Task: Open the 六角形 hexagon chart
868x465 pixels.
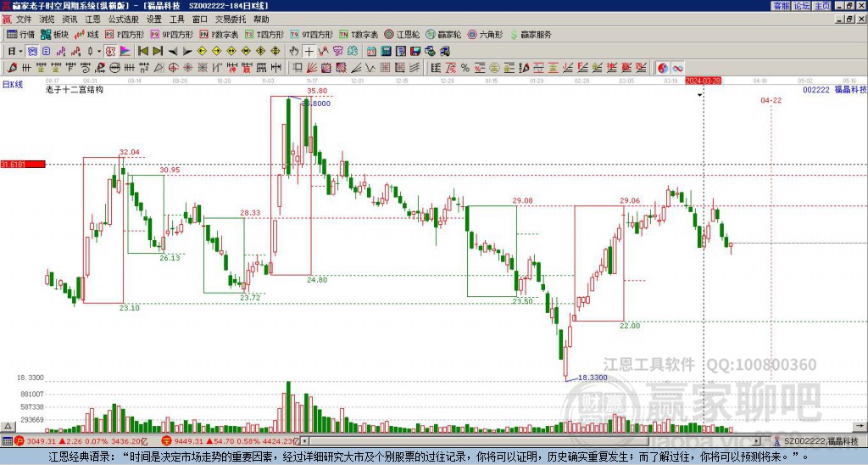Action: 486,34
